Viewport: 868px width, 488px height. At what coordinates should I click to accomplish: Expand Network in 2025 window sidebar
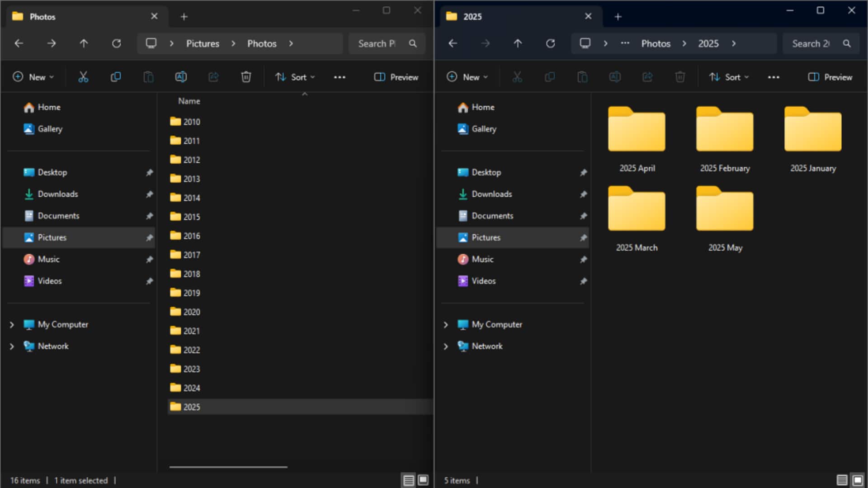446,346
